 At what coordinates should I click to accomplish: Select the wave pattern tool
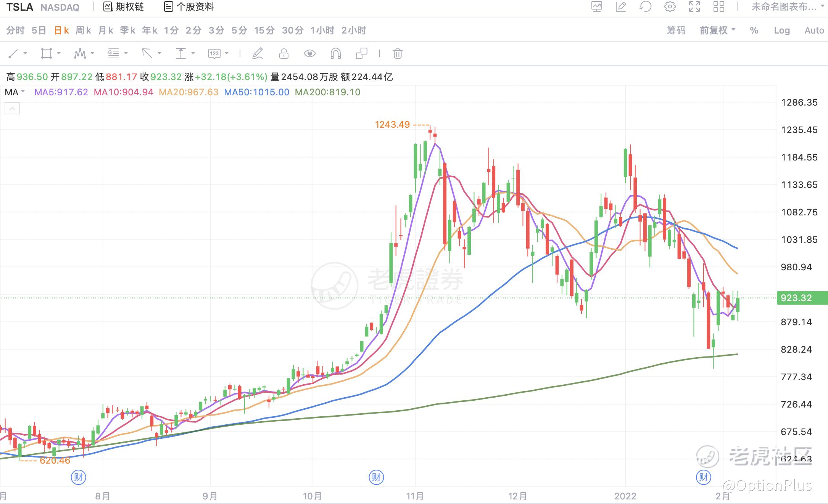point(80,53)
